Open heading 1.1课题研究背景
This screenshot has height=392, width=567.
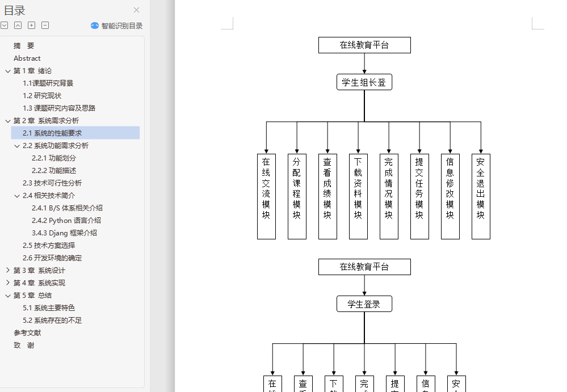tap(48, 83)
